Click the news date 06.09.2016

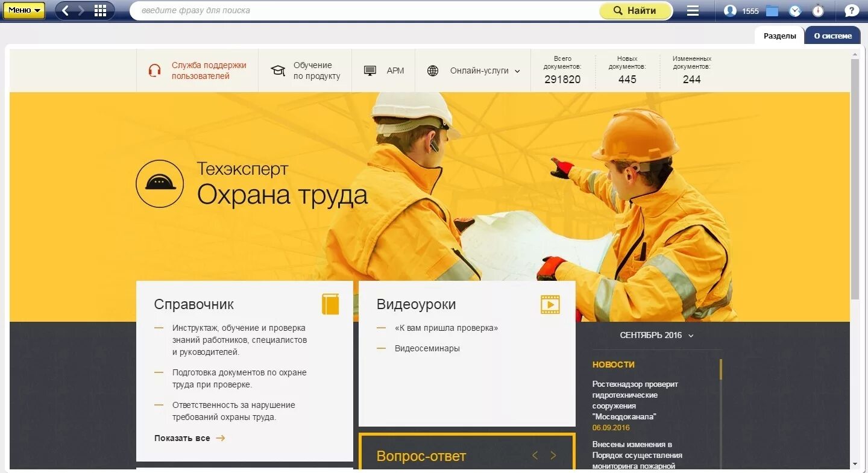[611, 427]
